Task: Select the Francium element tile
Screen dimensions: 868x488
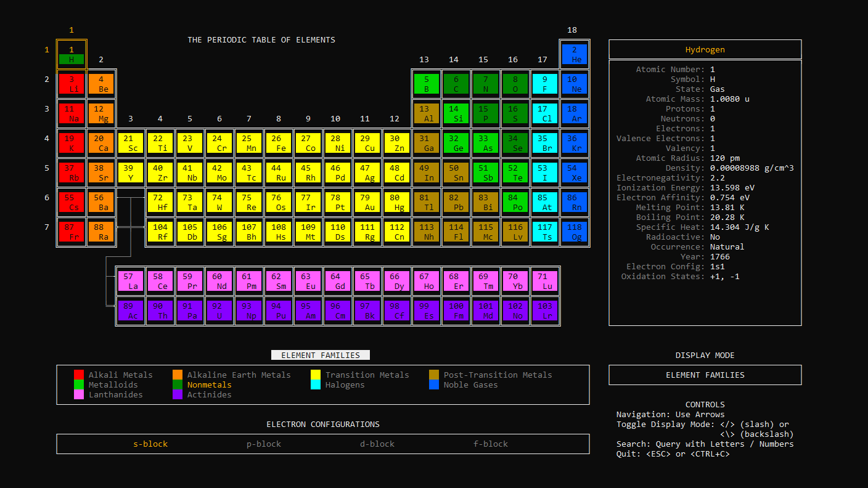Action: coord(71,232)
